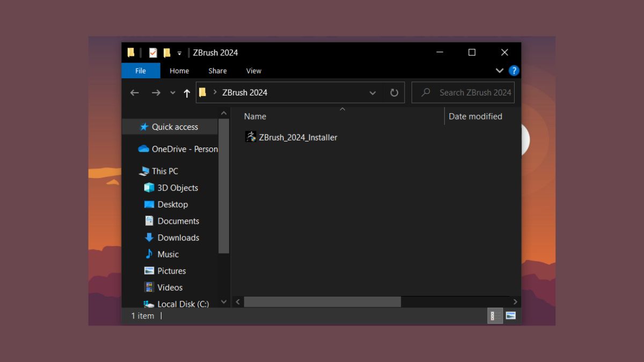
Task: Click the Pictures icon in the sidebar
Action: pos(149,271)
